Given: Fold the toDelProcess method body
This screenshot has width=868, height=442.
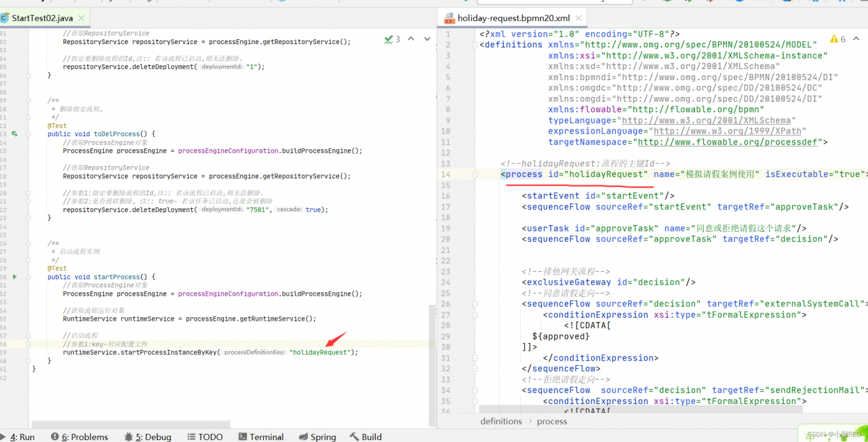Looking at the screenshot, I should 28,134.
